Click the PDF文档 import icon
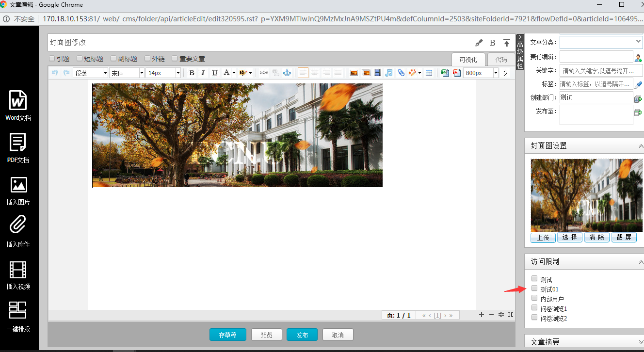Viewport: 644px width, 352px height. tap(18, 142)
